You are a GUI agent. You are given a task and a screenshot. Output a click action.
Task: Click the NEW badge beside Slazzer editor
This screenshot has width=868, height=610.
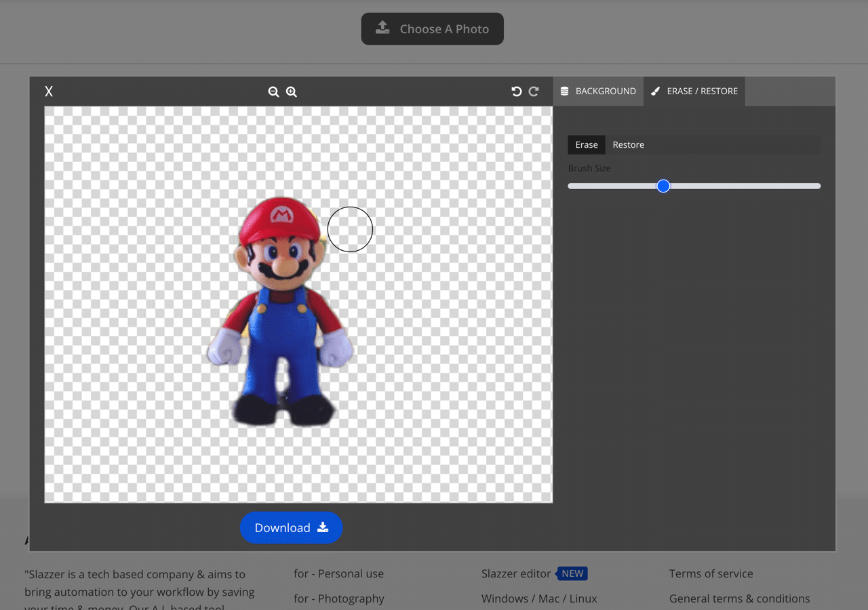[572, 573]
